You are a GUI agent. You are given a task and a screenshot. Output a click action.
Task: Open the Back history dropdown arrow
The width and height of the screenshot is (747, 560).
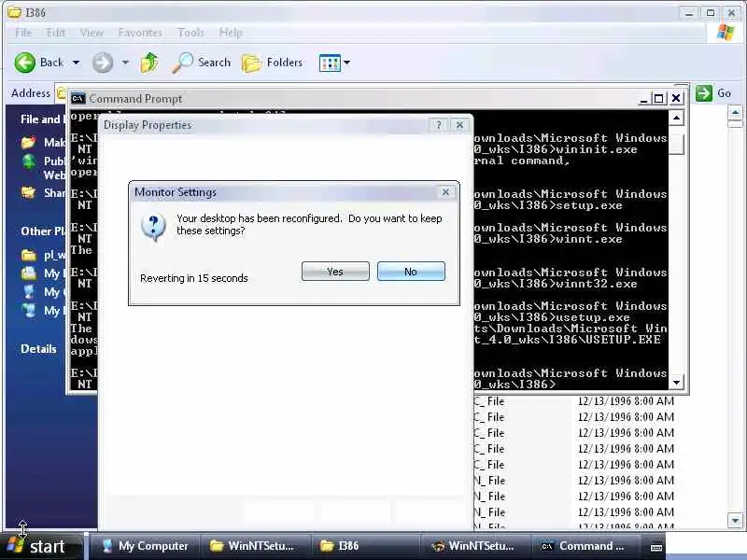tap(77, 63)
